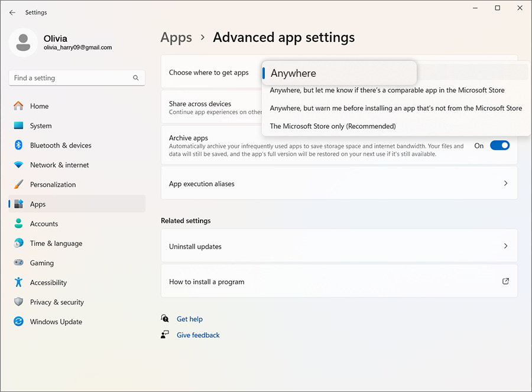The width and height of the screenshot is (532, 392).
Task: Expand App execution aliases chevron
Action: click(505, 184)
